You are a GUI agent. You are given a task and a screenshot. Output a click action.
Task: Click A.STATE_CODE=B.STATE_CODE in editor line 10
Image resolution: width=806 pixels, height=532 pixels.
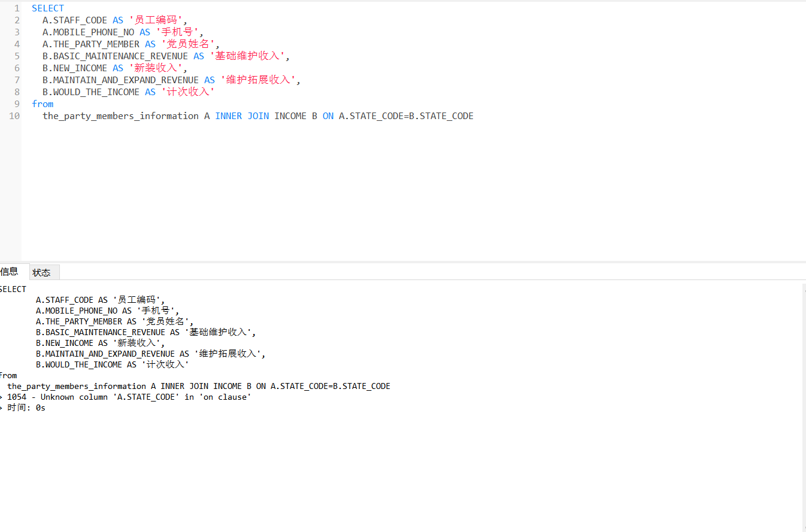tap(406, 116)
